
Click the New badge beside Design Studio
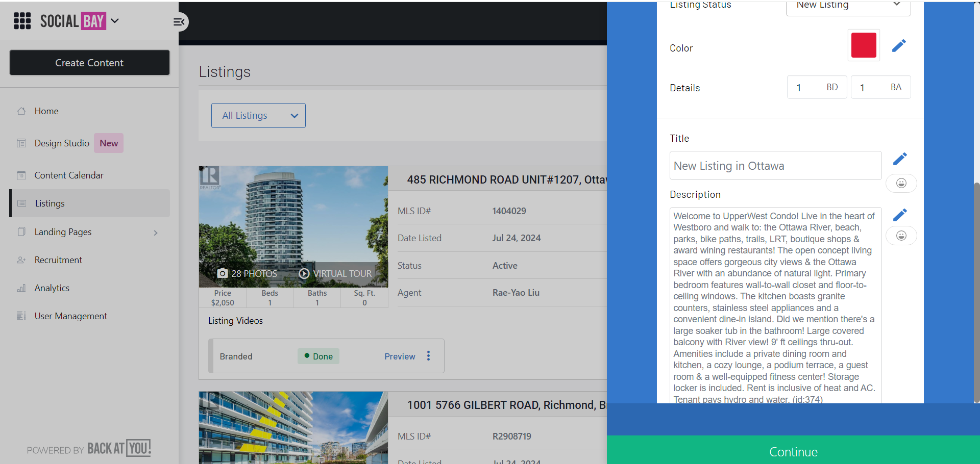coord(109,143)
